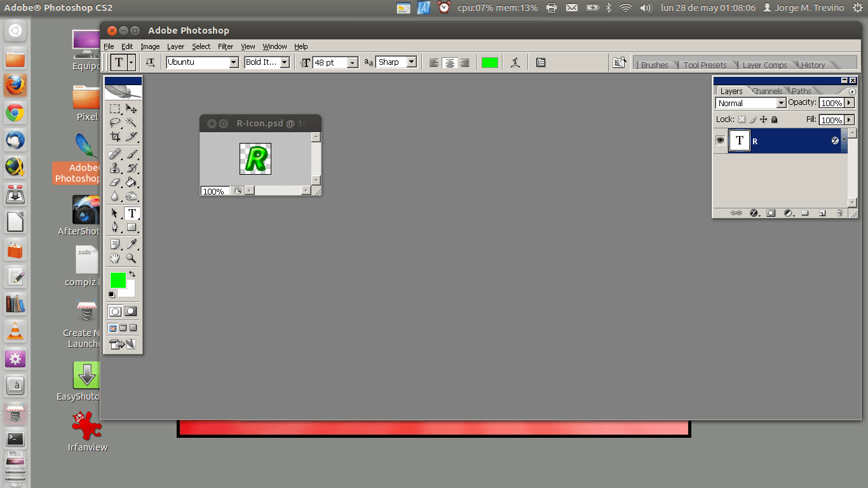The height and width of the screenshot is (488, 868).
Task: Select the Type tool in toolbox
Action: [x=132, y=213]
